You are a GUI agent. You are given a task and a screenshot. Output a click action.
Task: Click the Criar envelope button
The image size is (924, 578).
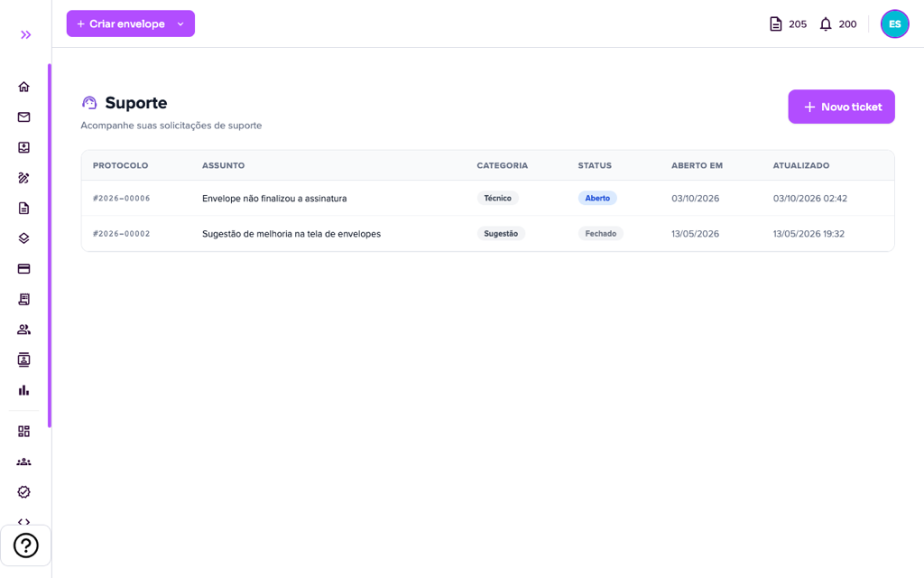120,23
